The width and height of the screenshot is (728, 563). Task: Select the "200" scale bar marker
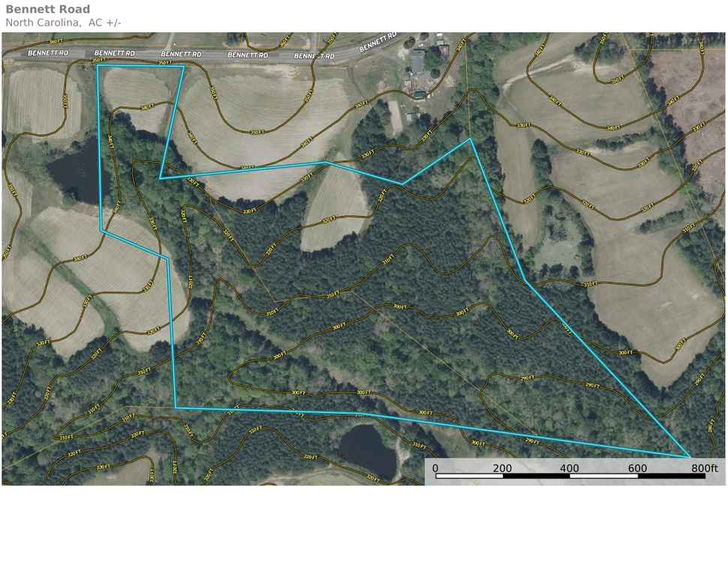502,468
